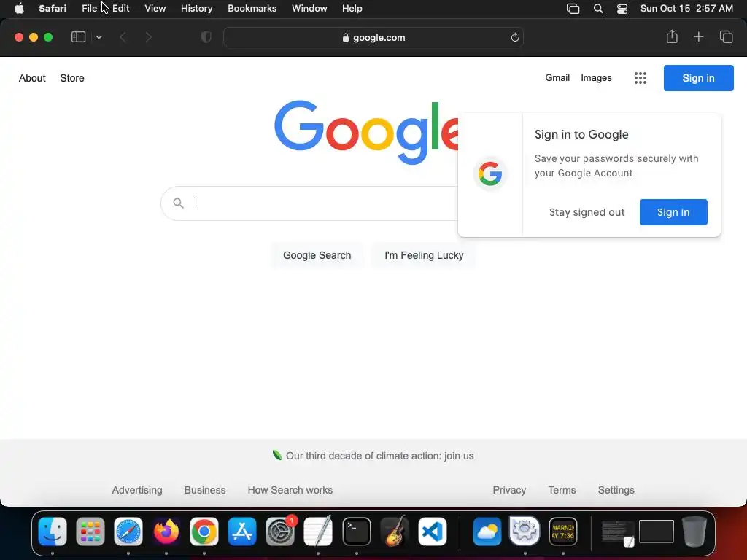747x560 pixels.
Task: Open GarageBand from the Dock
Action: tap(395, 532)
